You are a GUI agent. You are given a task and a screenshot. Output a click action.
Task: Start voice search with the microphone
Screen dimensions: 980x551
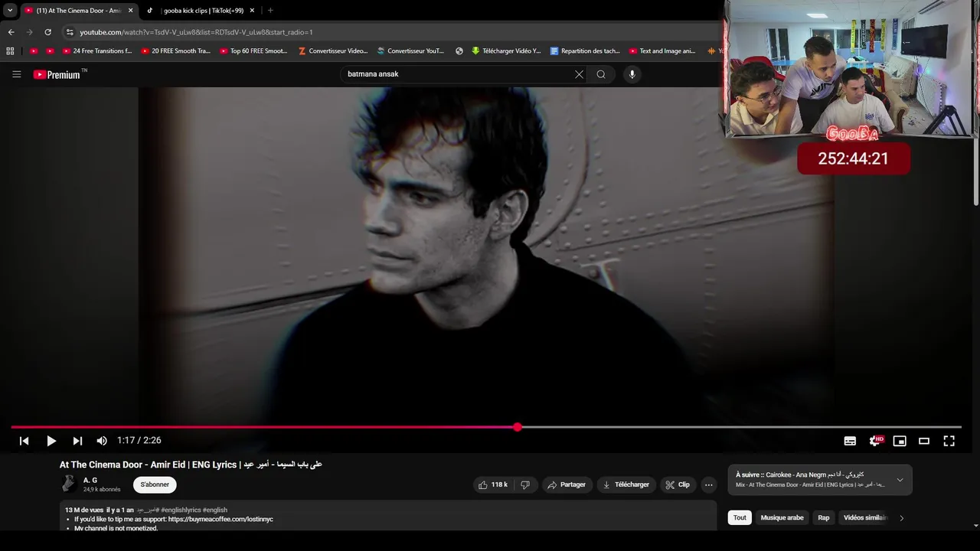coord(632,74)
